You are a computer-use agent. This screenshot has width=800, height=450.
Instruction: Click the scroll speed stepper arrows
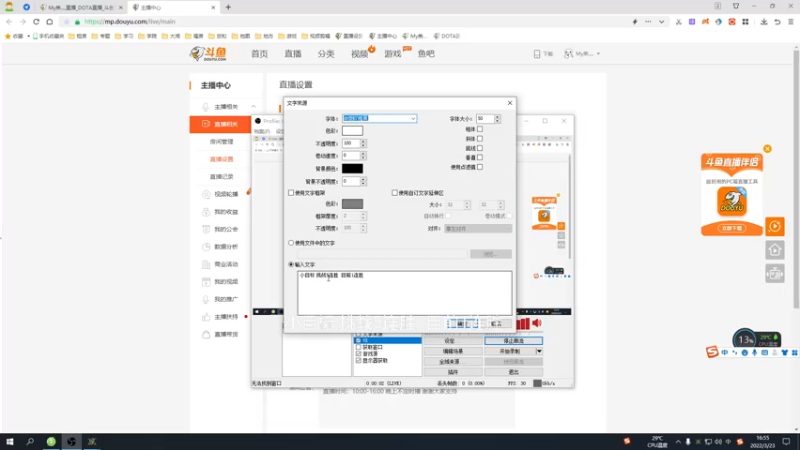click(363, 155)
